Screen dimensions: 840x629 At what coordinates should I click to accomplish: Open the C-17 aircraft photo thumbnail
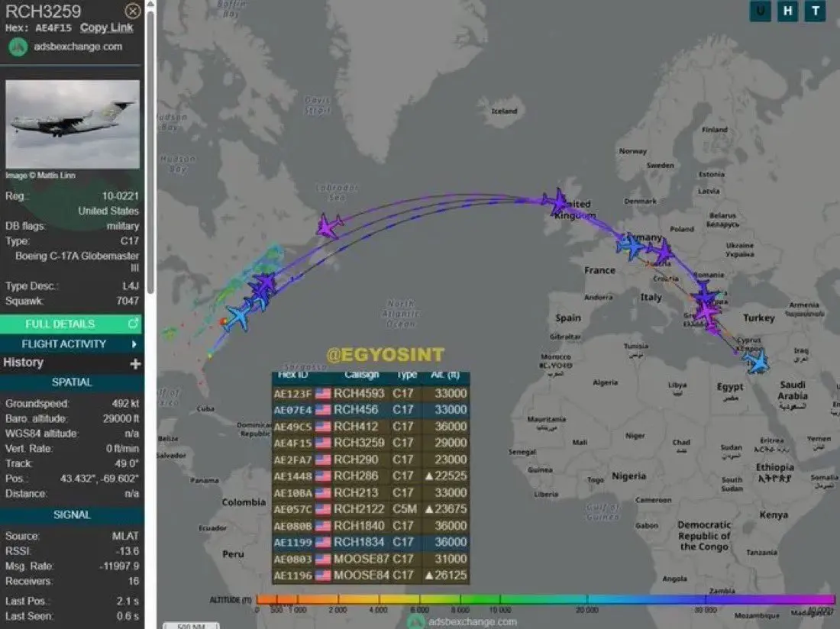[73, 124]
